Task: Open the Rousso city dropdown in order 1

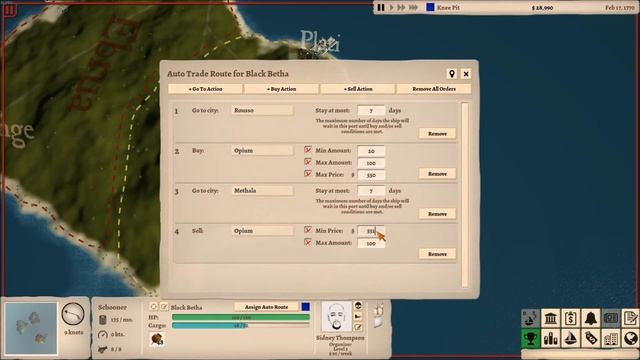Action: (262, 110)
